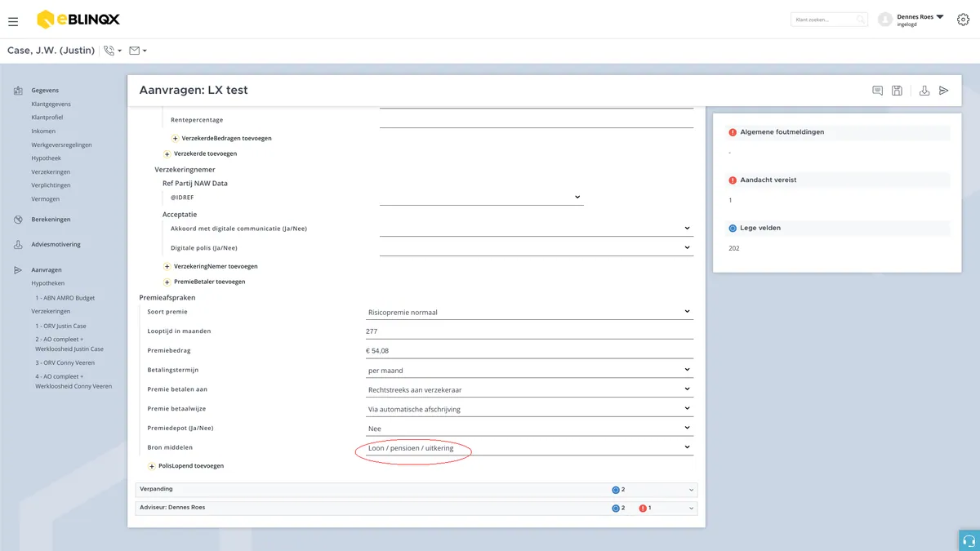Screen dimensions: 980x551
Task: Open the hamburger navigation menu
Action: coord(13,21)
